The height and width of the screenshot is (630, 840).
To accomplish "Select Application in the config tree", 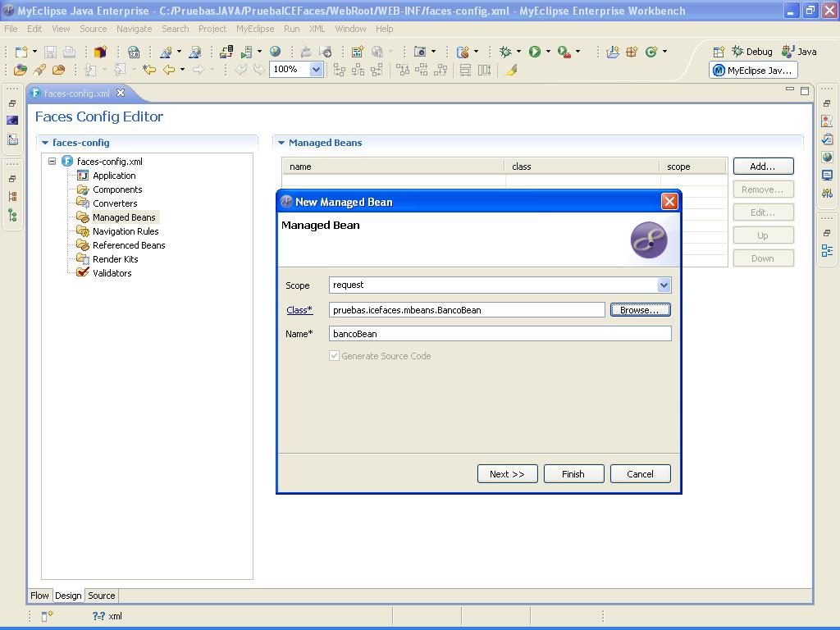I will coord(114,176).
